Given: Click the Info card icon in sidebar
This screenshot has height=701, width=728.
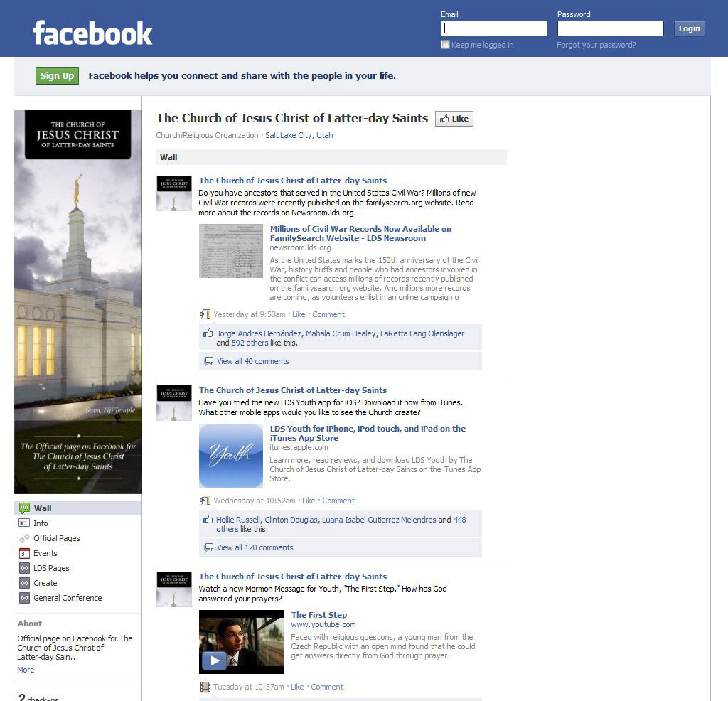Looking at the screenshot, I should pyautogui.click(x=24, y=523).
